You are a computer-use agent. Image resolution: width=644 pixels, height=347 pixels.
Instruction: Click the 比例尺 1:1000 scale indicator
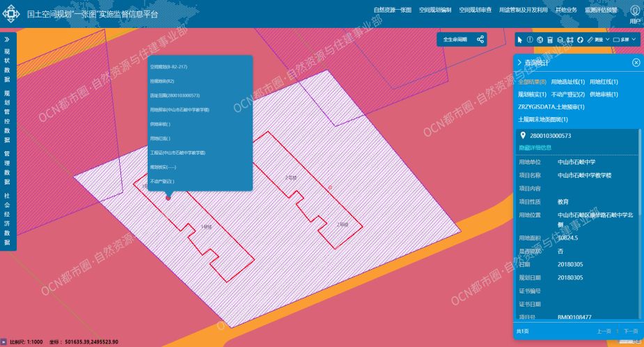tap(26, 341)
